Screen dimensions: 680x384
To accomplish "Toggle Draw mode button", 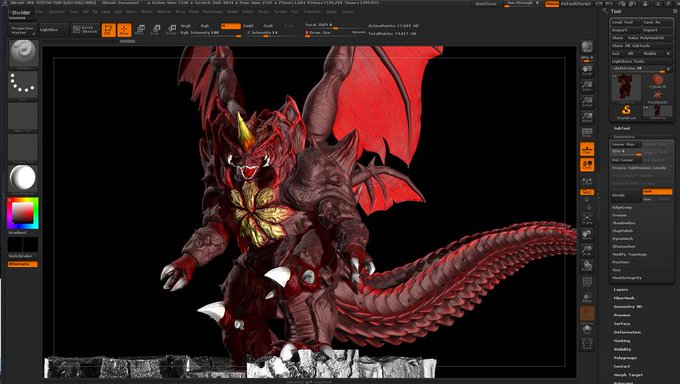I will tap(124, 30).
